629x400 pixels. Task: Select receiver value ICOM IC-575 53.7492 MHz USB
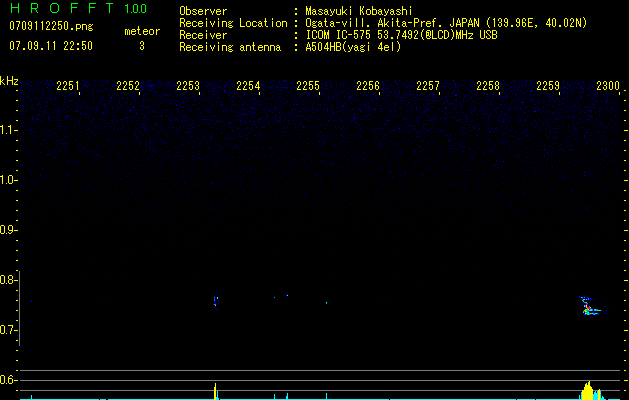pyautogui.click(x=401, y=35)
